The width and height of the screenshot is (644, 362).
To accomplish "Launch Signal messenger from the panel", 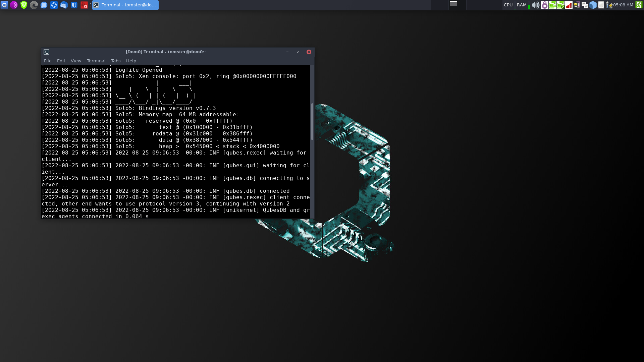I will [44, 5].
